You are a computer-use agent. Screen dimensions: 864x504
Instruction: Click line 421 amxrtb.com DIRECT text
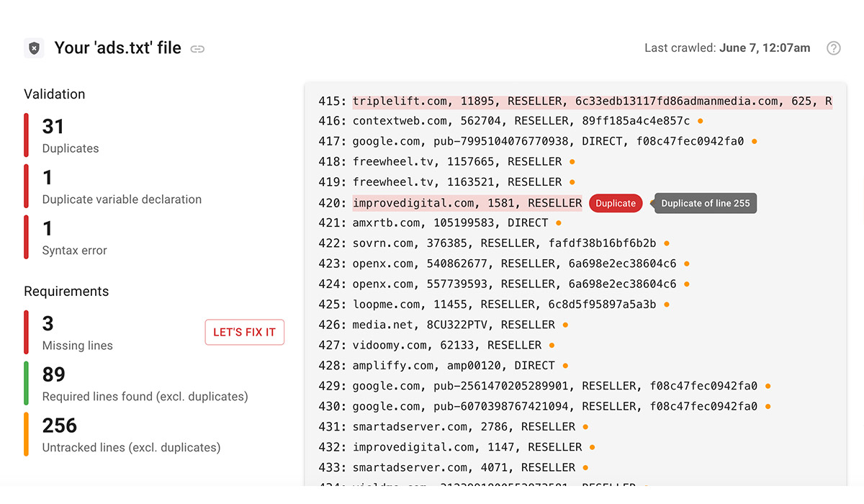click(450, 223)
